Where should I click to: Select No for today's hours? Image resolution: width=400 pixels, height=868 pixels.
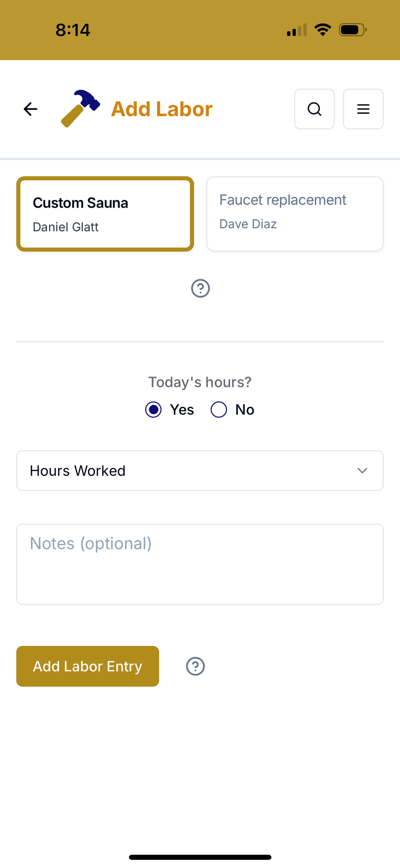pos(219,410)
